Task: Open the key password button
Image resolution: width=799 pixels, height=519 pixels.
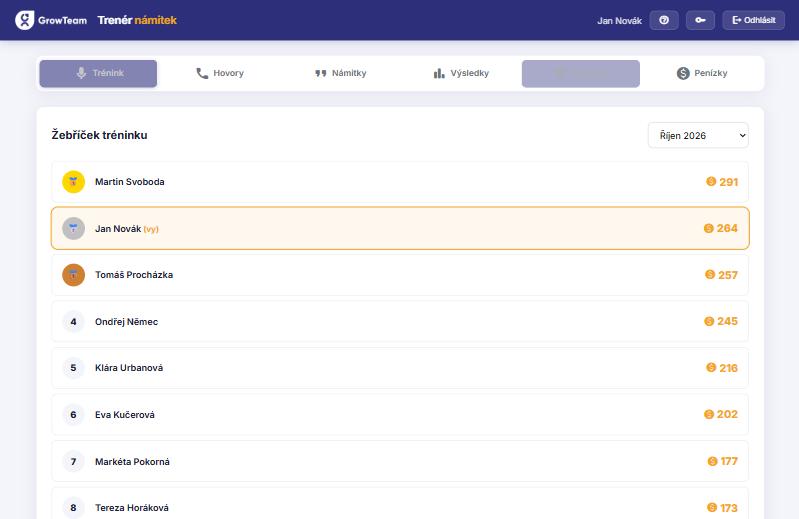Action: click(700, 20)
